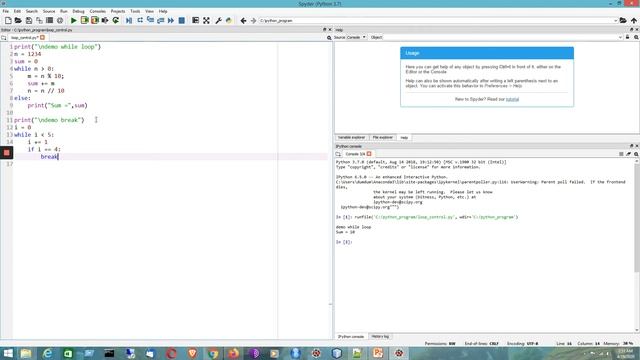Launch Google Chrome from the taskbar

213,353
